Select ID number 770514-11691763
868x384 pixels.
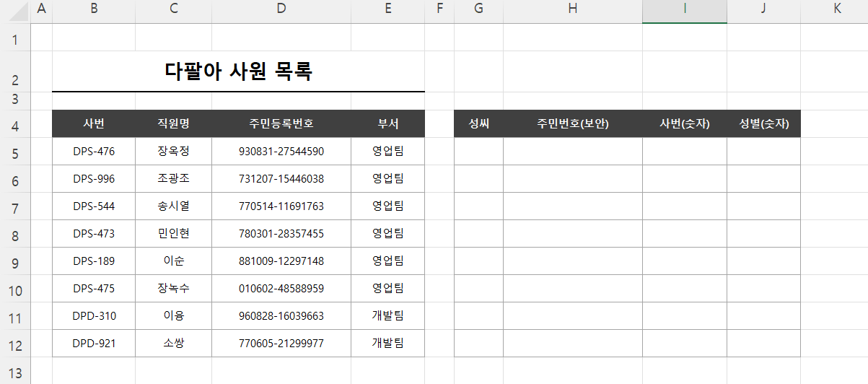click(281, 206)
